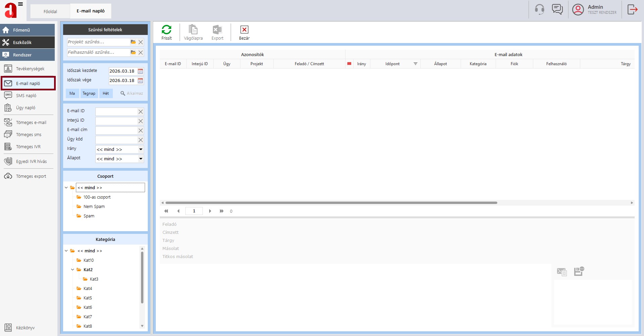The image size is (644, 336).
Task: Clear the Projekt szűrés filter
Action: (141, 42)
